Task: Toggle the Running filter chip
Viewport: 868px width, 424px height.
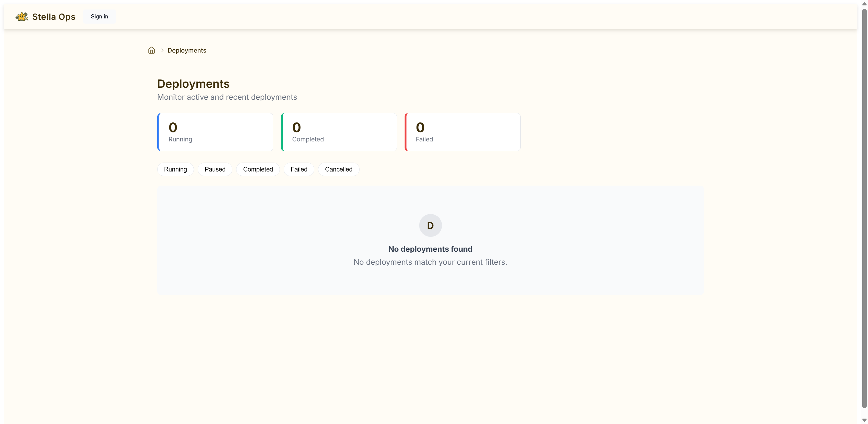Action: [x=175, y=169]
